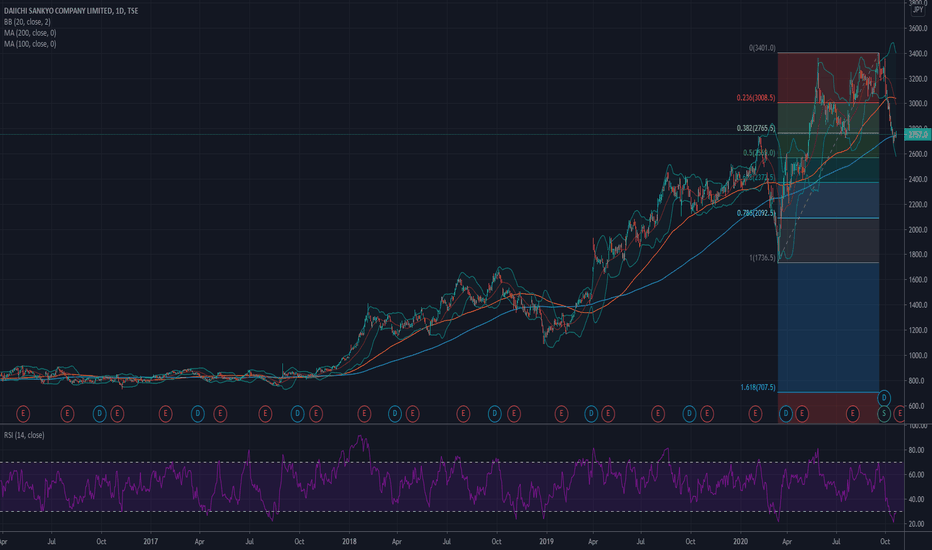
Task: Click the 2018 label on the time axis
Action: point(349,542)
